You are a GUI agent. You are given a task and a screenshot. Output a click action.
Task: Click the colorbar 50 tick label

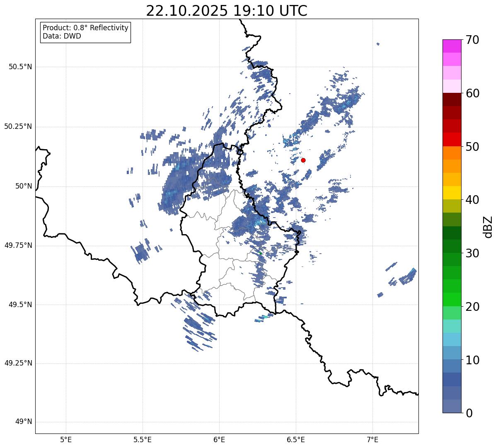coord(472,147)
